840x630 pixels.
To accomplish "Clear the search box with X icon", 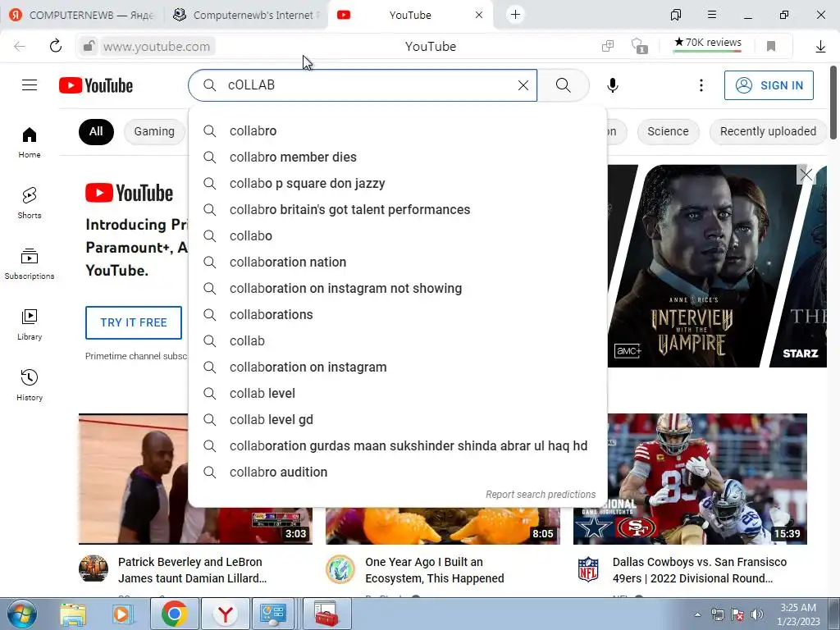I will pos(523,85).
